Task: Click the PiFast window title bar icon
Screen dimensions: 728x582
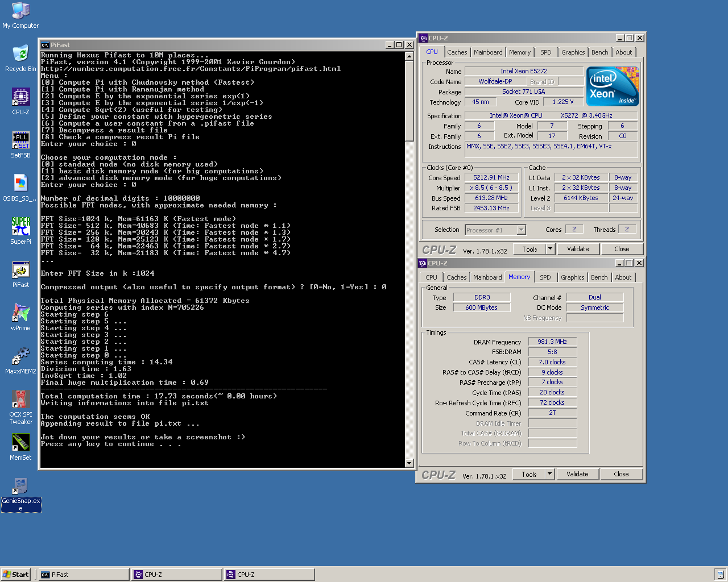Action: [45, 45]
